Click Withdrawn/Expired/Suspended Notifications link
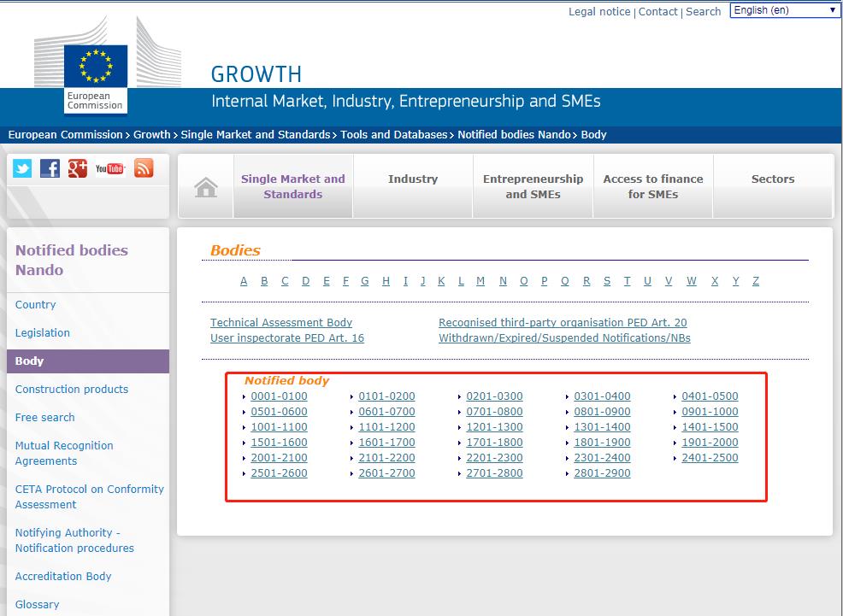This screenshot has width=843, height=616. click(564, 338)
